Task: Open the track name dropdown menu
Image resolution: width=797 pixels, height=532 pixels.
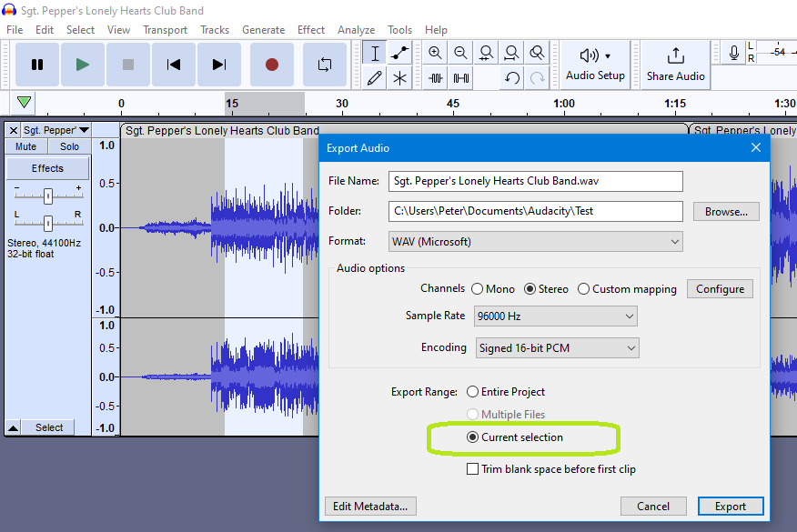Action: pyautogui.click(x=55, y=131)
